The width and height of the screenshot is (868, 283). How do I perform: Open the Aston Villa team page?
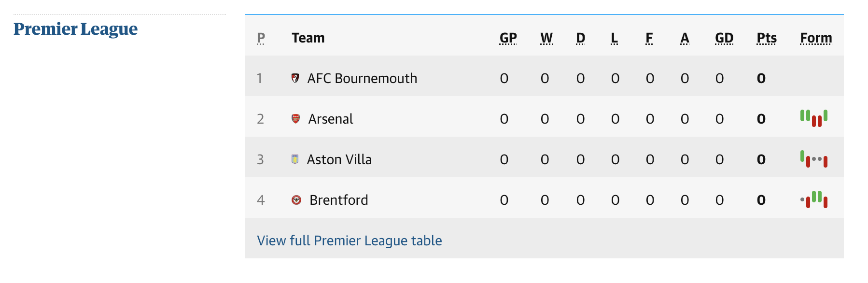click(339, 159)
